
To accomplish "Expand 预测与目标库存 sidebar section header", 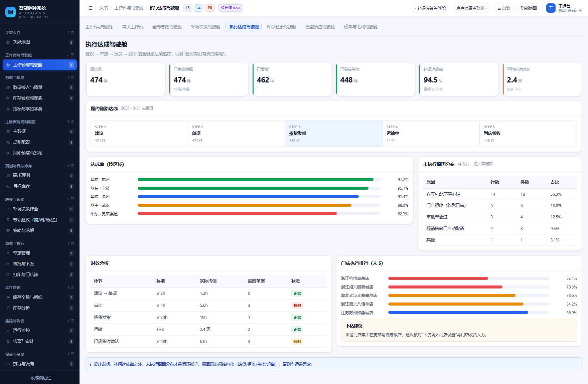I will (40, 166).
